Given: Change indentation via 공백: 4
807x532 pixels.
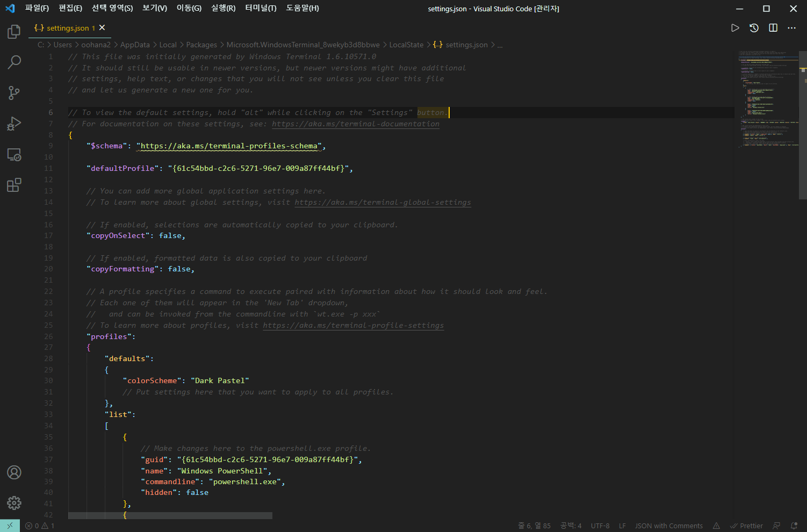Looking at the screenshot, I should coord(571,526).
